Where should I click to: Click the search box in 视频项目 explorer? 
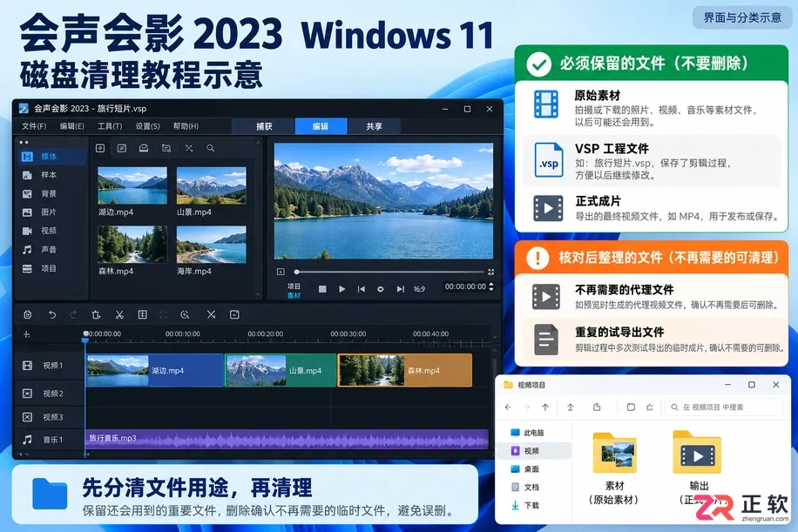coord(724,407)
